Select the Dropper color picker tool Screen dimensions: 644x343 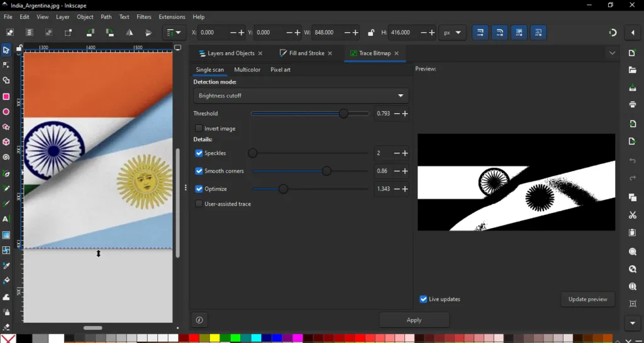[6, 266]
